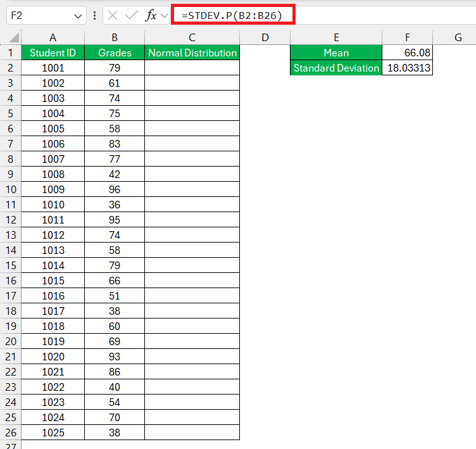Select the value 18.03313 cell
The height and width of the screenshot is (449, 476).
coord(408,68)
